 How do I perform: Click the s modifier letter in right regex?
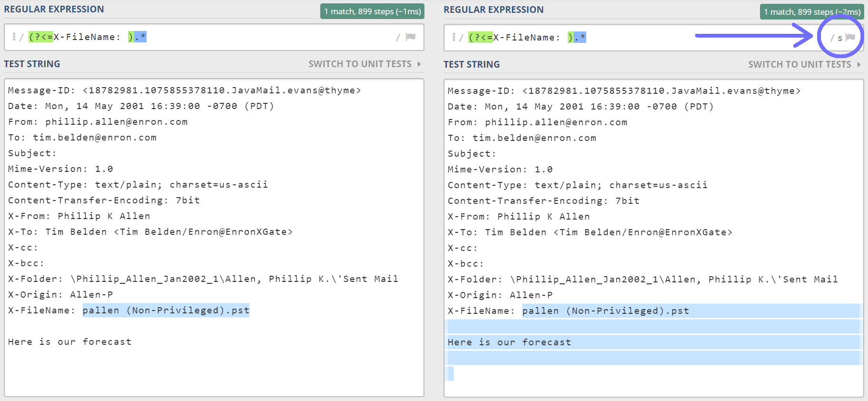(x=840, y=38)
